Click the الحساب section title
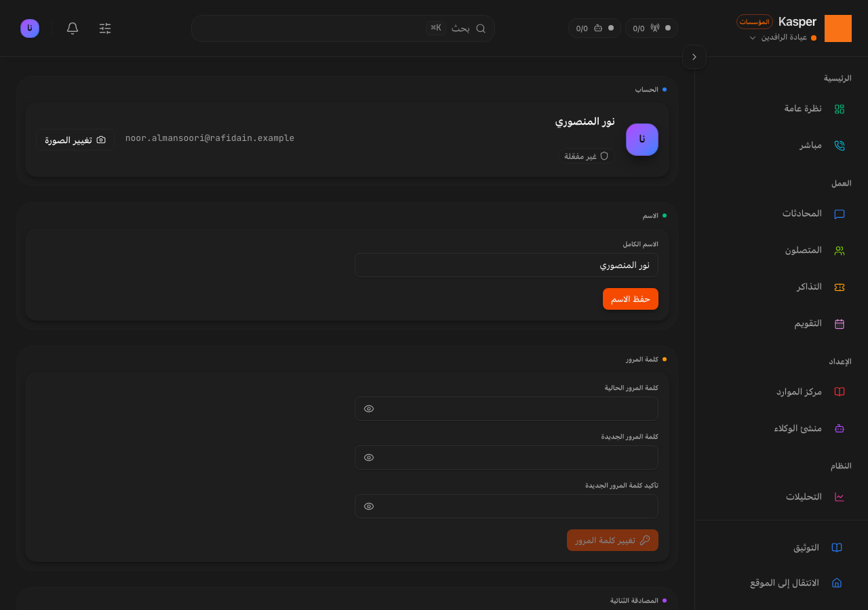This screenshot has width=868, height=610. 647,89
